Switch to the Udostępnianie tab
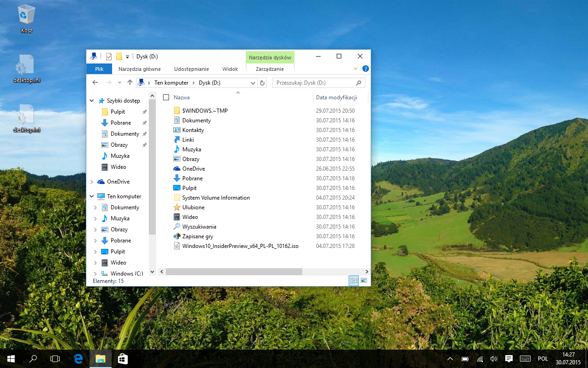588x368 pixels. click(191, 69)
